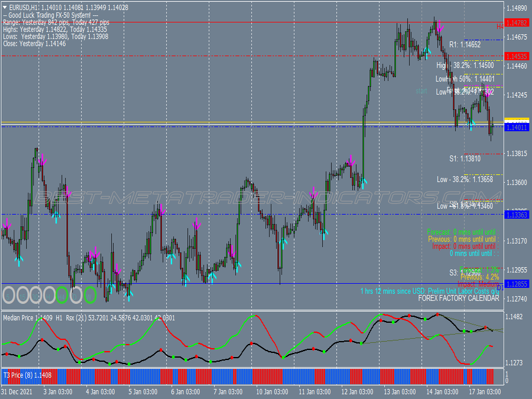Select the green W (weekly) timeframe circle
This screenshot has width=532, height=399.
click(x=90, y=295)
